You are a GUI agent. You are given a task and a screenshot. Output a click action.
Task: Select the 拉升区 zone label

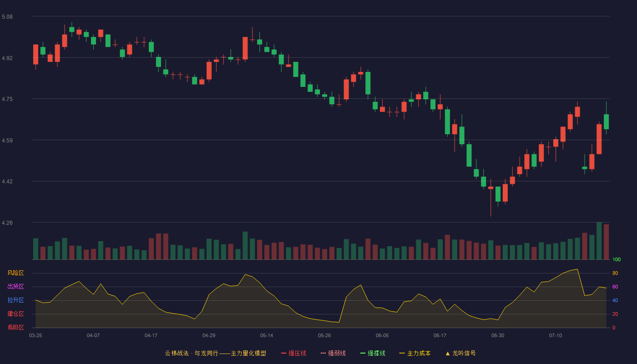[15, 300]
